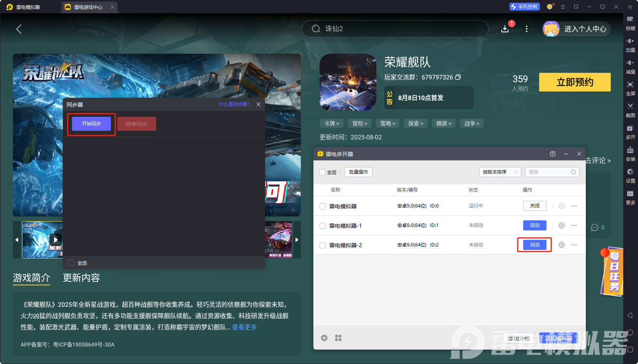
Task: Expand the 卡牌 category
Action: click(331, 123)
